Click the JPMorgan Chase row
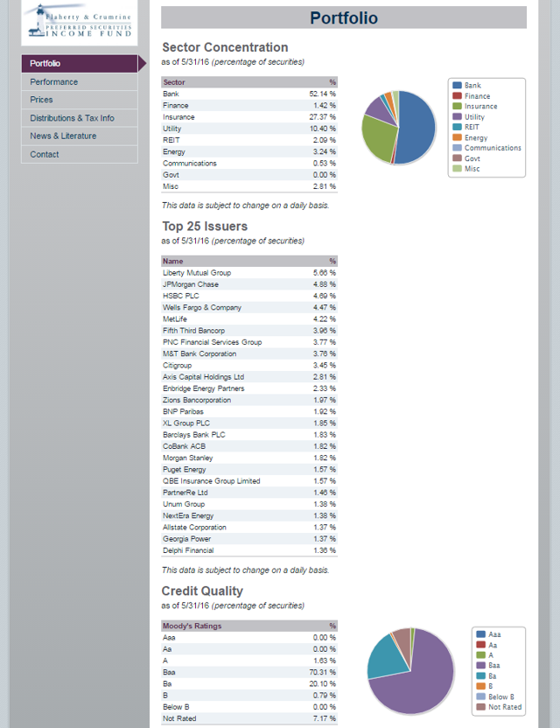 [x=249, y=284]
